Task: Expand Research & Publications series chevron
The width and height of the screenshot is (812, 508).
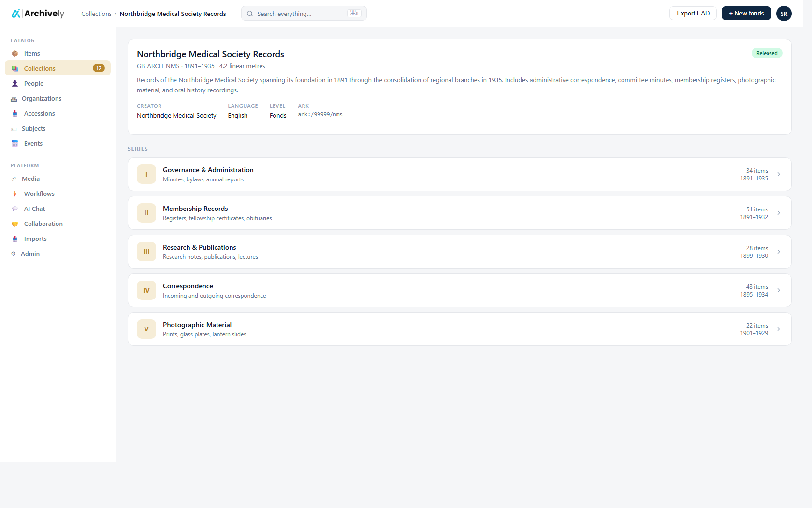Action: 779,252
